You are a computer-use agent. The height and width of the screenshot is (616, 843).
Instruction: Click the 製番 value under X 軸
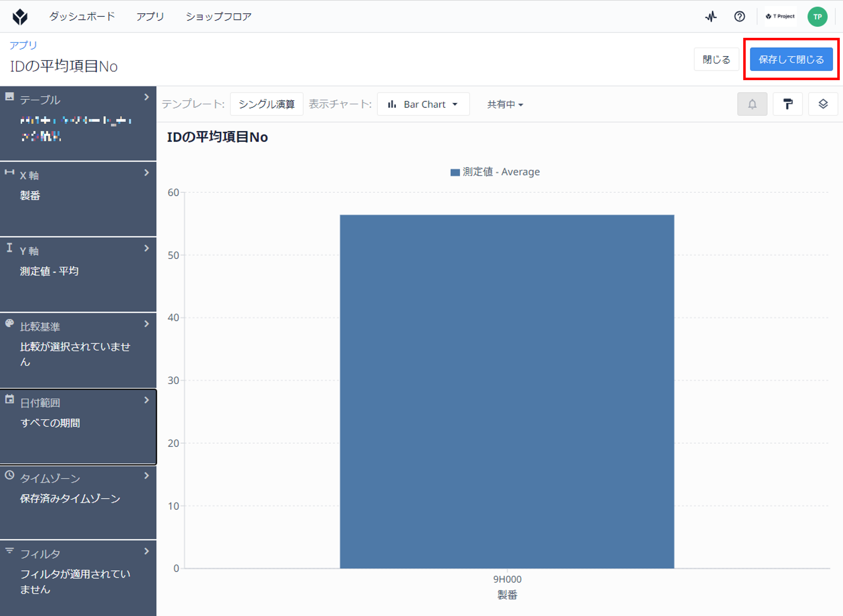click(x=30, y=195)
